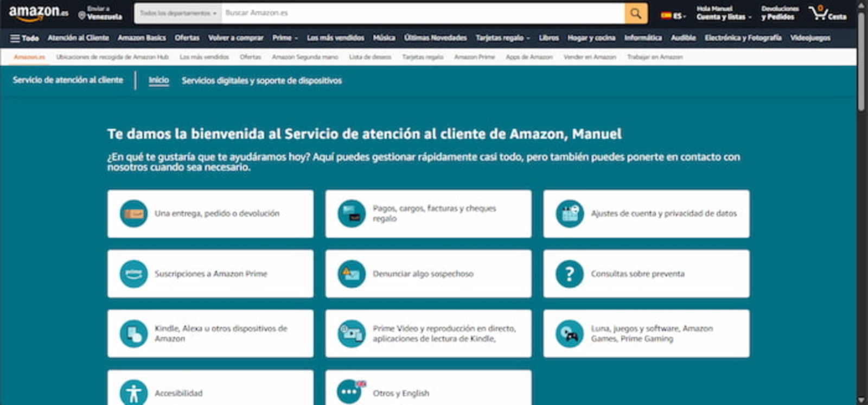Select the Inicio tab
Image resolution: width=868 pixels, height=405 pixels.
coord(158,80)
